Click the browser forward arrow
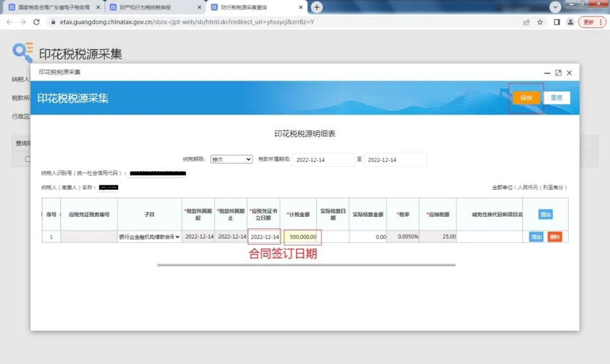The width and height of the screenshot is (610, 364). (x=23, y=22)
